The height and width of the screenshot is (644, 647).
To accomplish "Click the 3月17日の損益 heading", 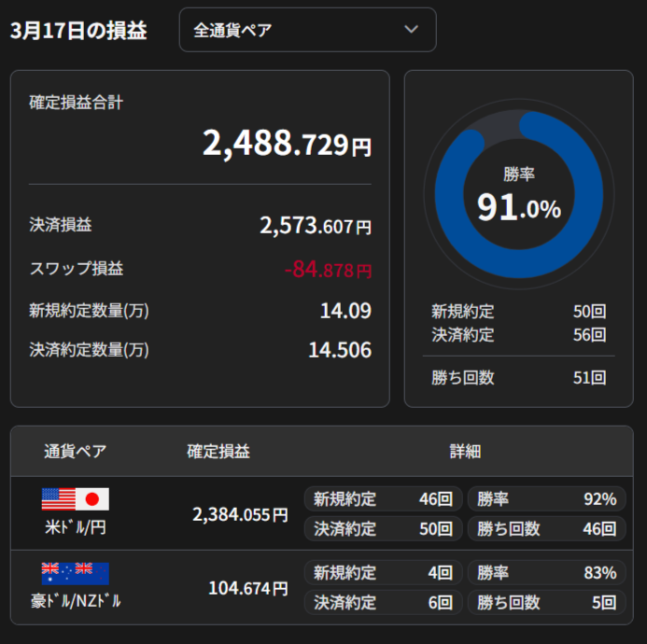I will click(78, 31).
